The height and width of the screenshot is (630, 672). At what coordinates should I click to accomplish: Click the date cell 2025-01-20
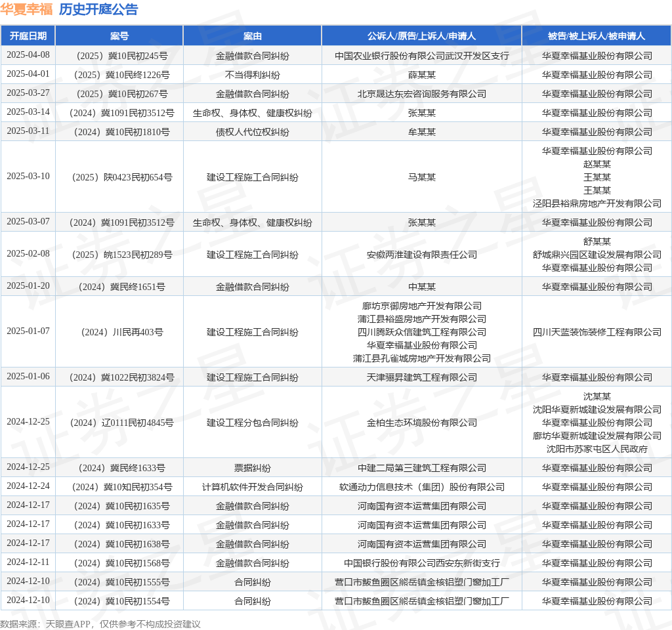(28, 286)
